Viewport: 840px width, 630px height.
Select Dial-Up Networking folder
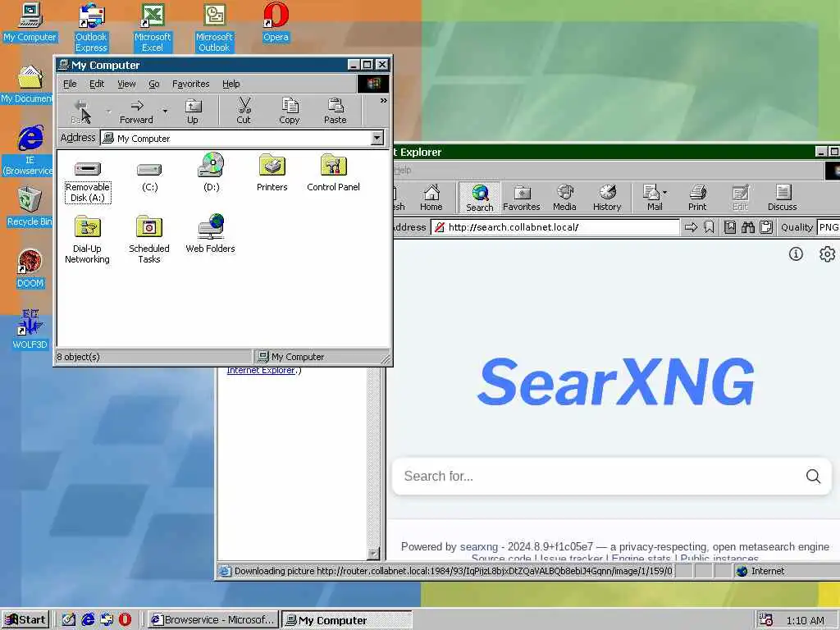click(x=87, y=240)
